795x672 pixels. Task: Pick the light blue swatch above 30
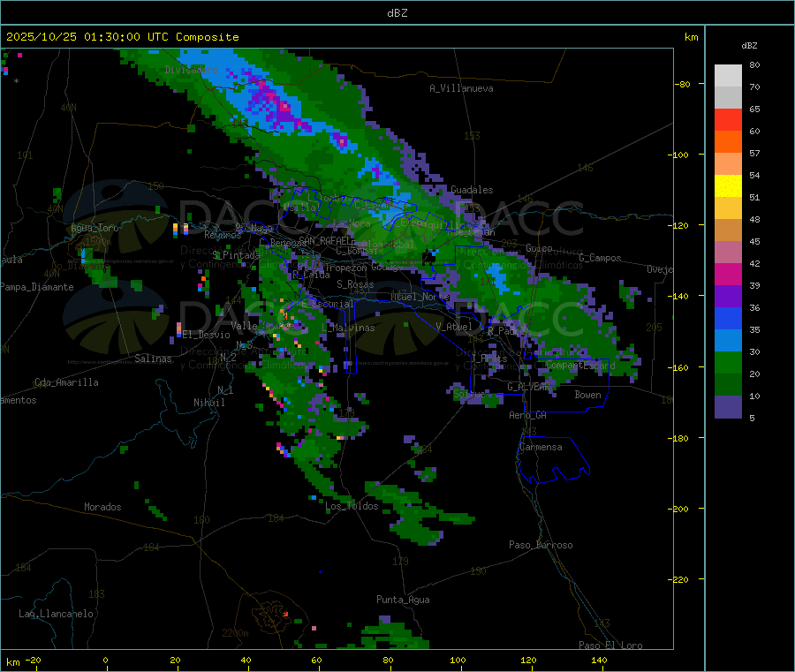pos(728,341)
